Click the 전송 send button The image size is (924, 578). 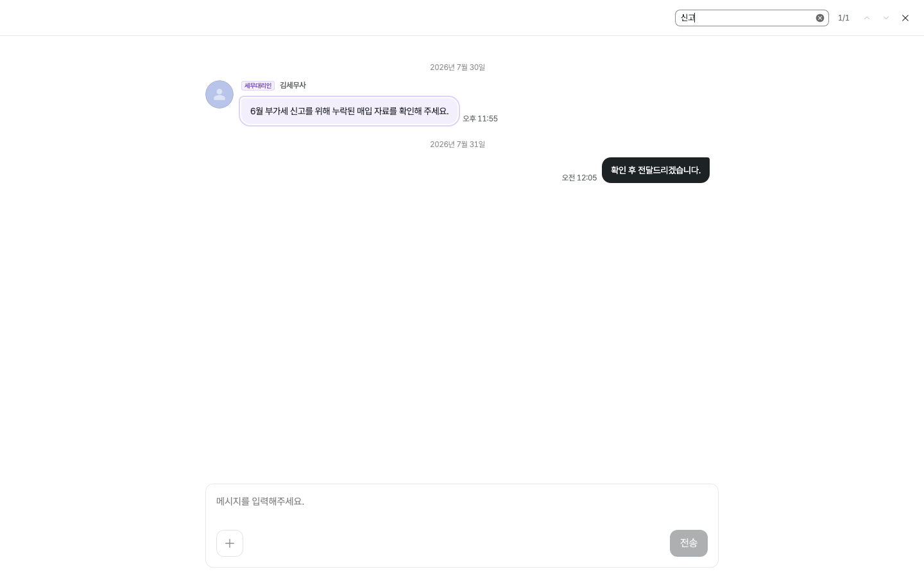coord(689,543)
